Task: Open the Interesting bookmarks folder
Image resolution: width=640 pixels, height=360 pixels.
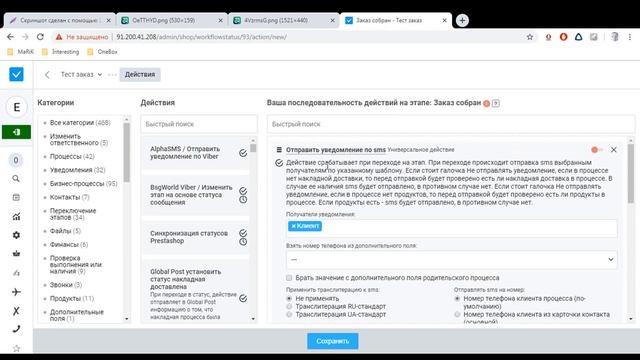Action: [60, 52]
